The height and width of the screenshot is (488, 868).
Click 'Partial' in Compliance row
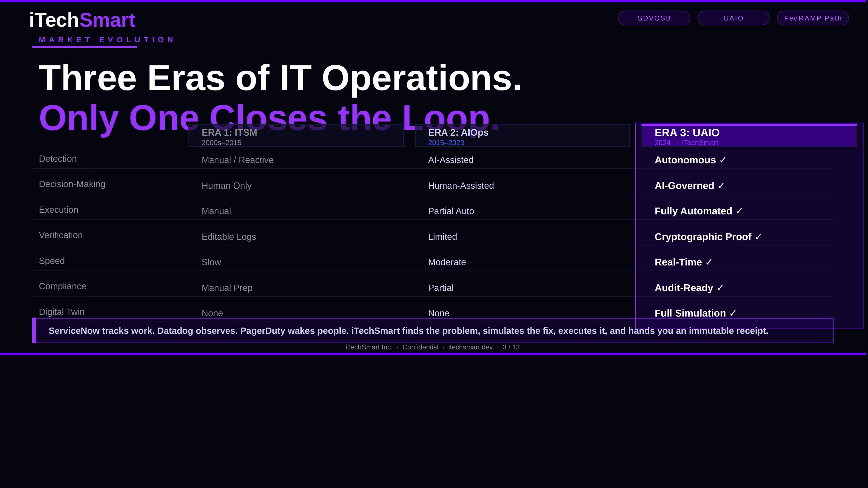pyautogui.click(x=440, y=288)
